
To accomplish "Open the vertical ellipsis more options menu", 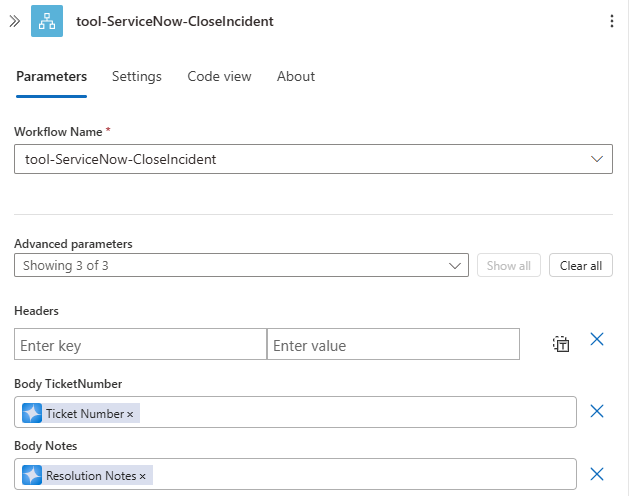I will point(612,21).
